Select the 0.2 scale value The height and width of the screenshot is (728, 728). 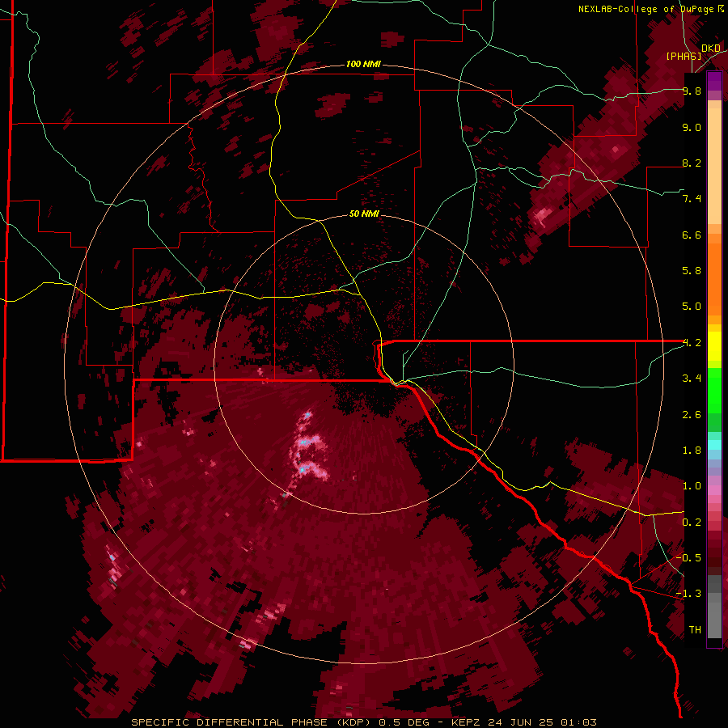692,523
